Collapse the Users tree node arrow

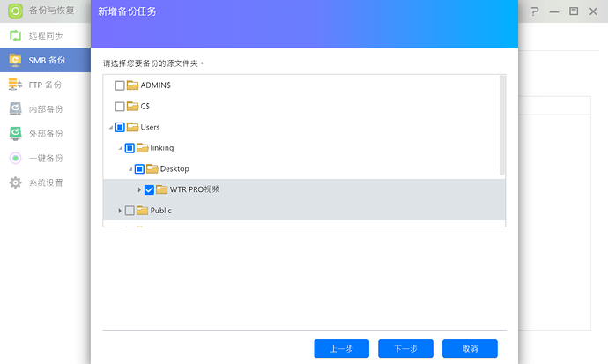pyautogui.click(x=110, y=128)
